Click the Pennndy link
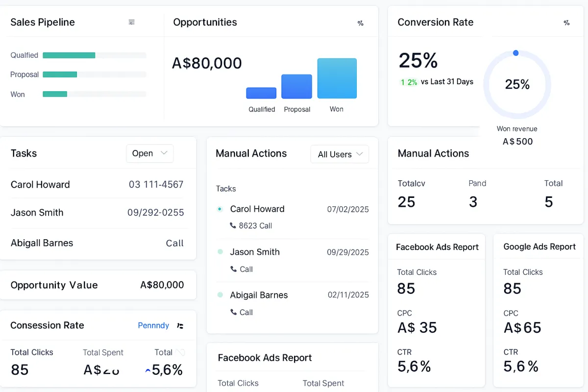 tap(153, 325)
